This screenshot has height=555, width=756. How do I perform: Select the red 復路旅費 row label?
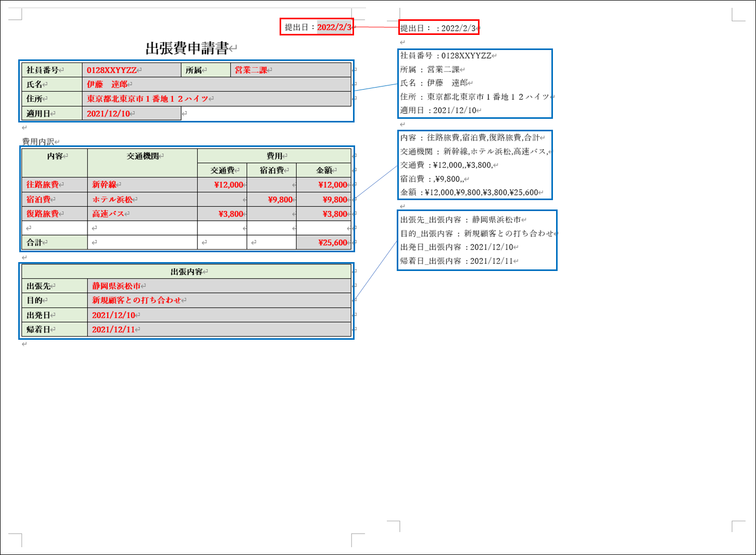coord(55,214)
